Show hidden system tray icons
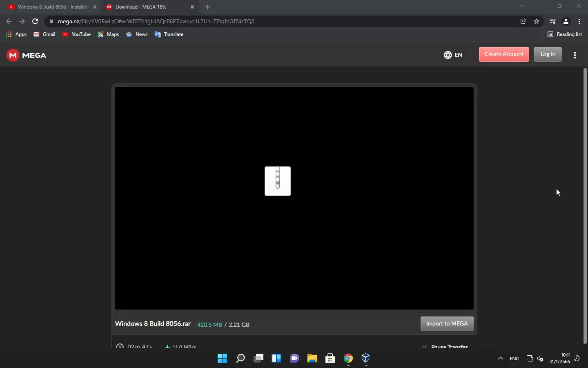 [501, 359]
